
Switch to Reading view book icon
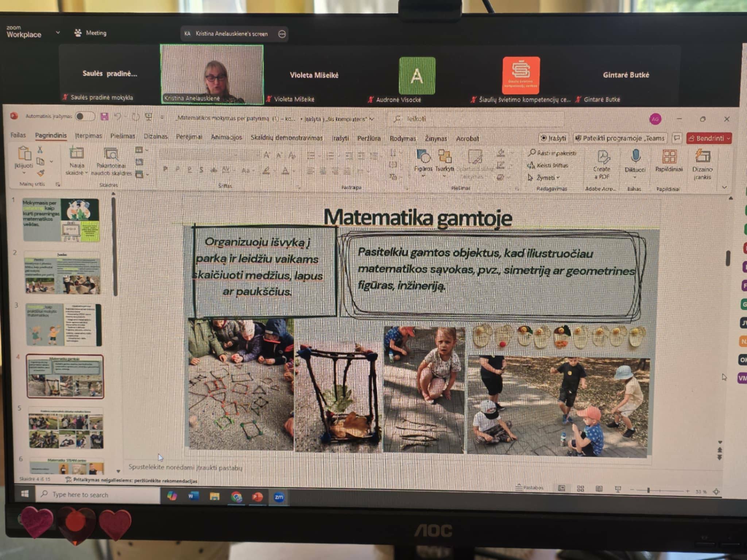click(x=599, y=489)
